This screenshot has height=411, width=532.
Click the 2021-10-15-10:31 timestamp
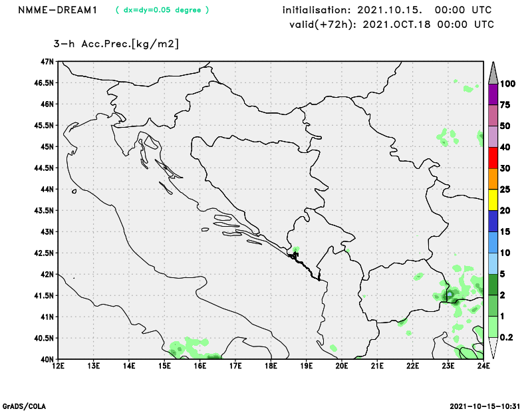485,405
